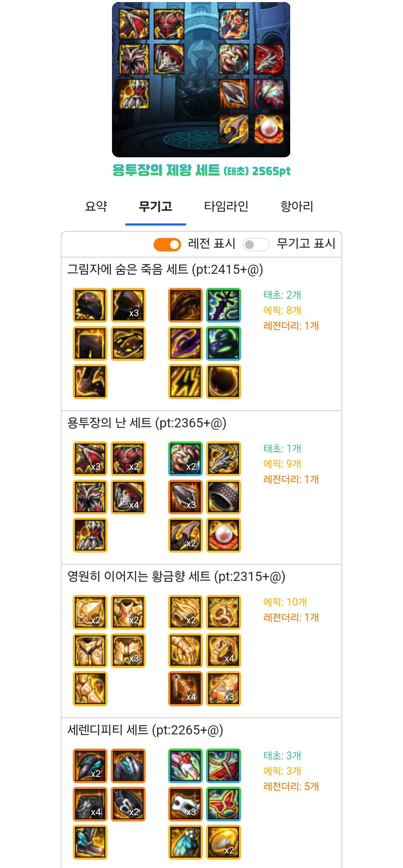The image size is (403, 868).
Task: Open the 타임라인 tab
Action: [x=226, y=206]
